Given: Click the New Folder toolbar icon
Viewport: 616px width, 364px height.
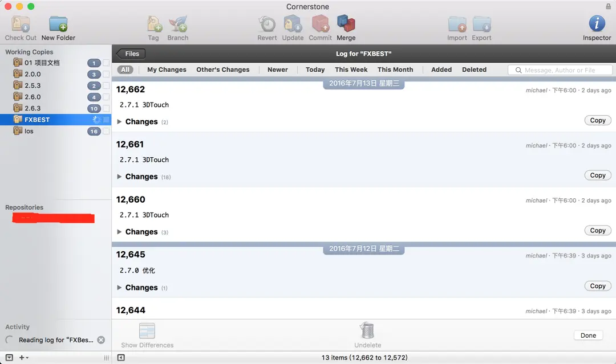Looking at the screenshot, I should (x=58, y=24).
